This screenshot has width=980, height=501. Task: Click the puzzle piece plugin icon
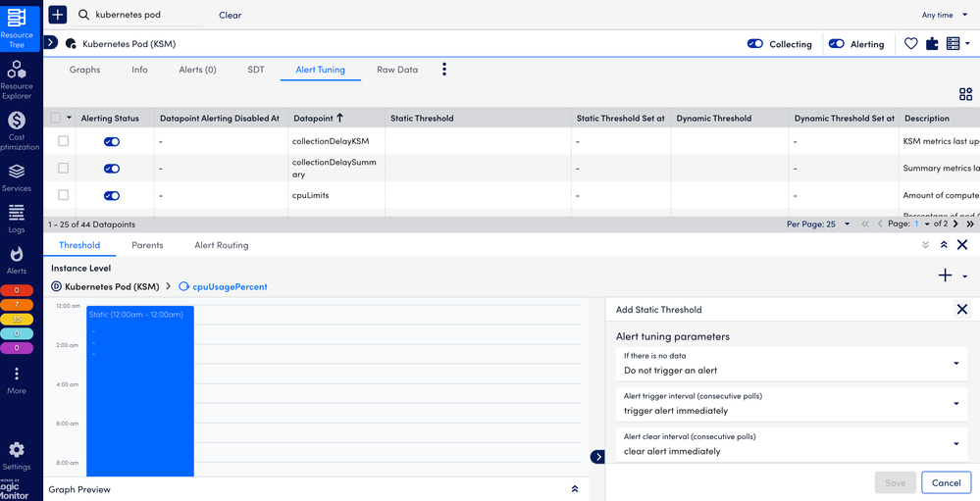pos(932,44)
